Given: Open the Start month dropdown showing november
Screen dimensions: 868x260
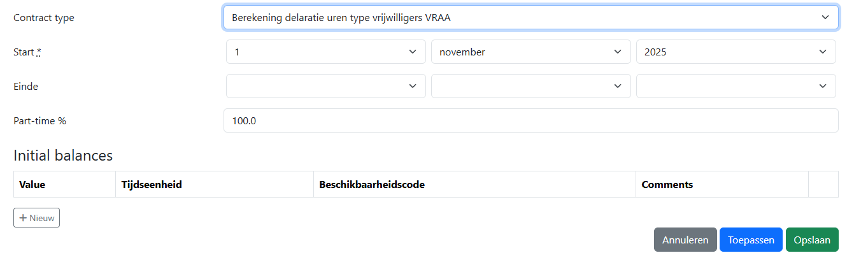Looking at the screenshot, I should (530, 52).
